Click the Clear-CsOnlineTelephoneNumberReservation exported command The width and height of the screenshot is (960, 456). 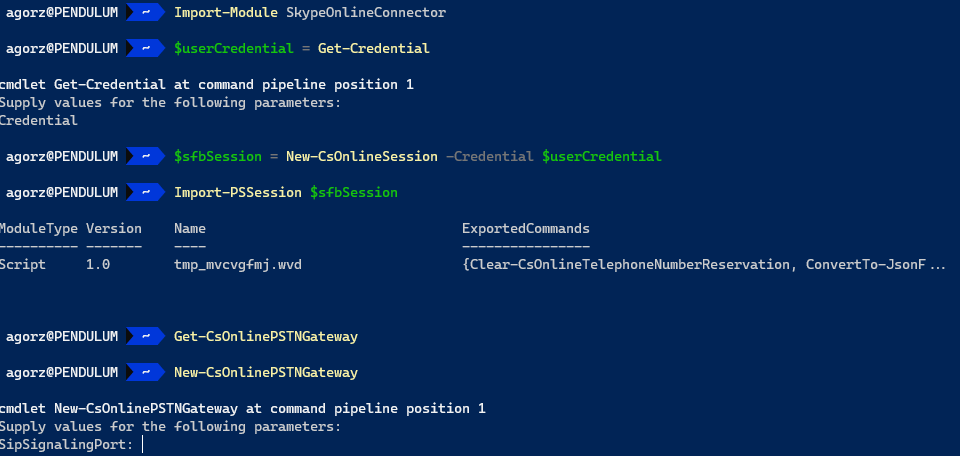click(630, 265)
